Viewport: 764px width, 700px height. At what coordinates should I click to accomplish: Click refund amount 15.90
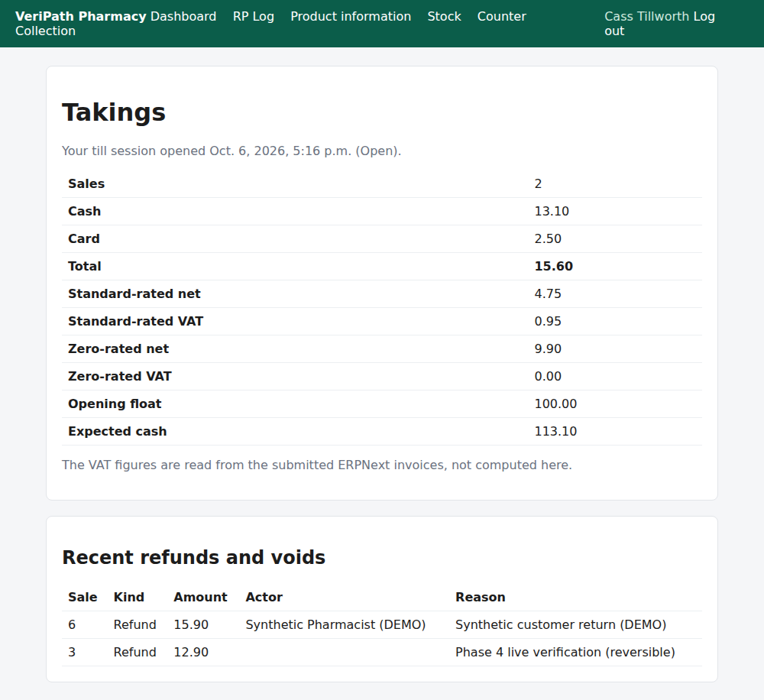click(x=191, y=624)
